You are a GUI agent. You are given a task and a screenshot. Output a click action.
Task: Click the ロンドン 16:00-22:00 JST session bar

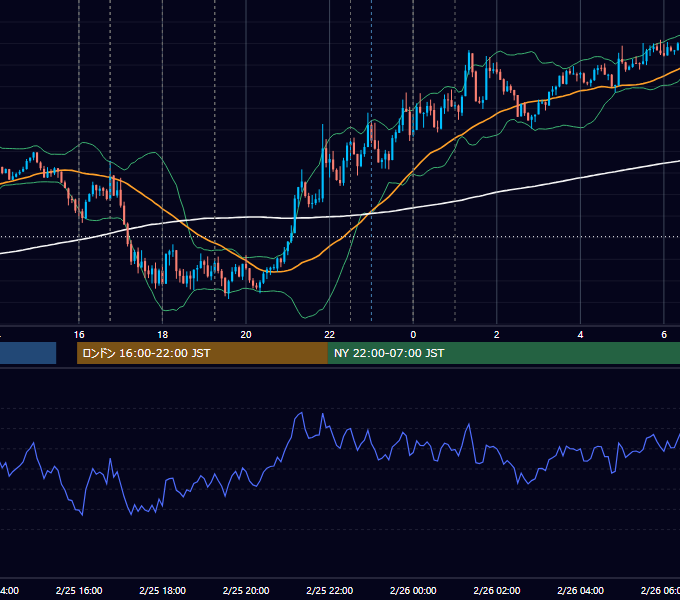(202, 353)
